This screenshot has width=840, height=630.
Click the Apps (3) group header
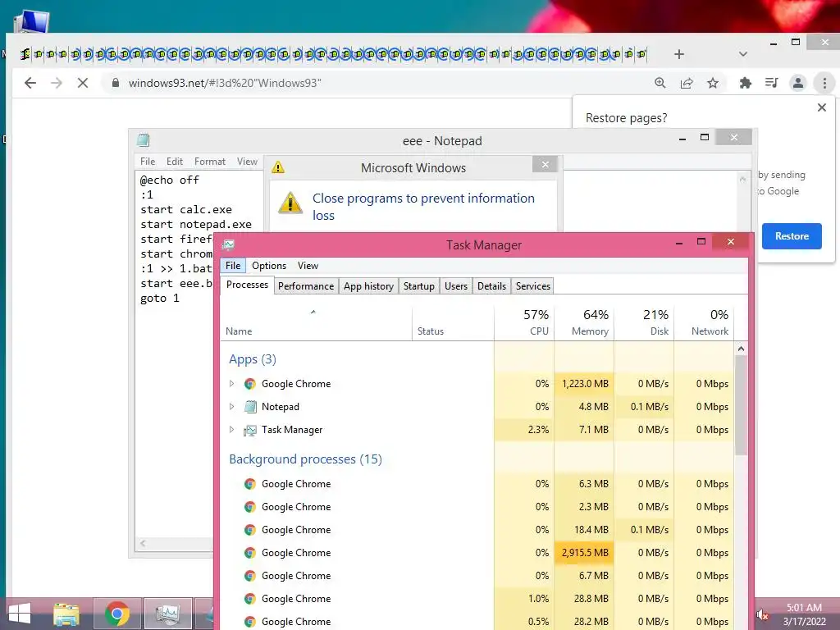253,359
